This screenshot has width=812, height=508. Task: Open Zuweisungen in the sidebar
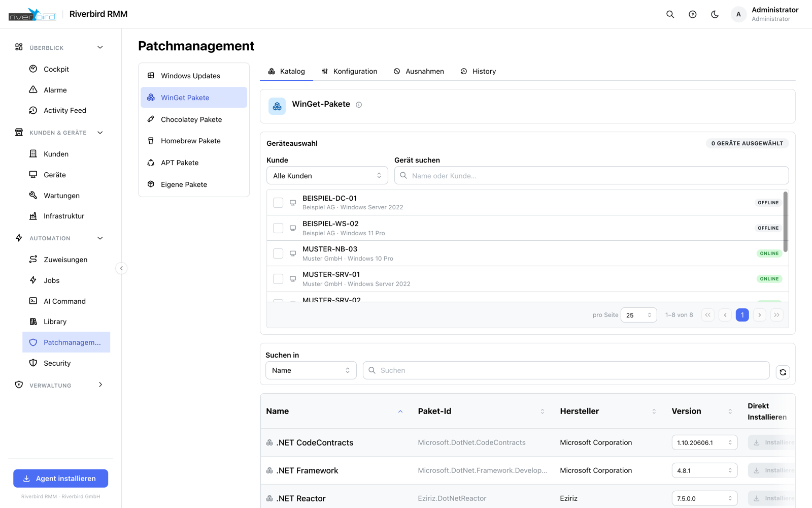[66, 260]
